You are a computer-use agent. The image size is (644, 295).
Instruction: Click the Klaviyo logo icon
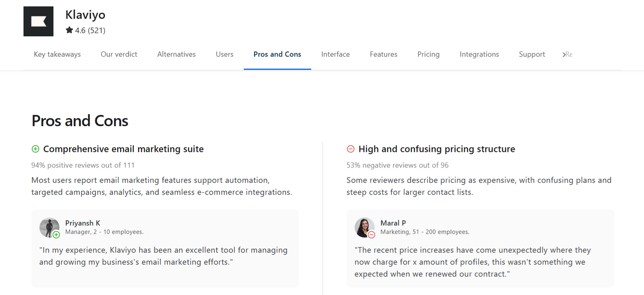click(x=39, y=21)
